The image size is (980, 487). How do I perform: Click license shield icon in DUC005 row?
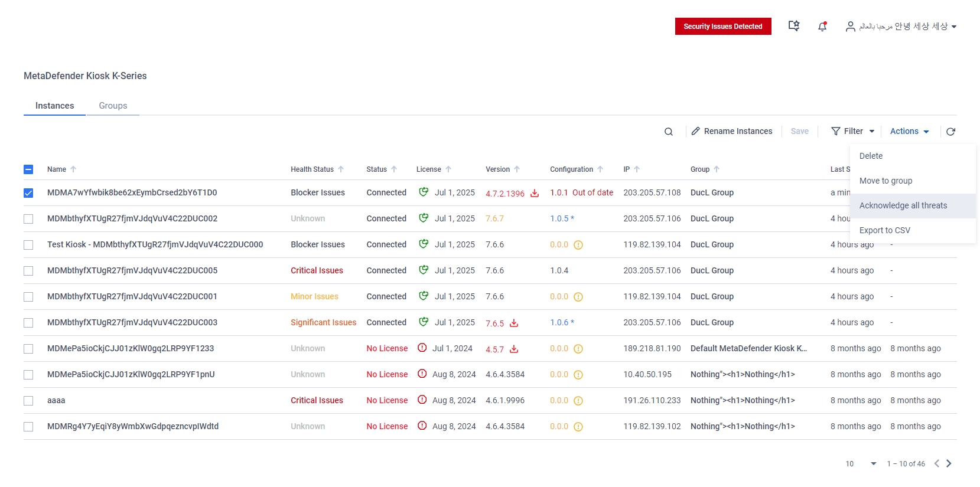[424, 270]
